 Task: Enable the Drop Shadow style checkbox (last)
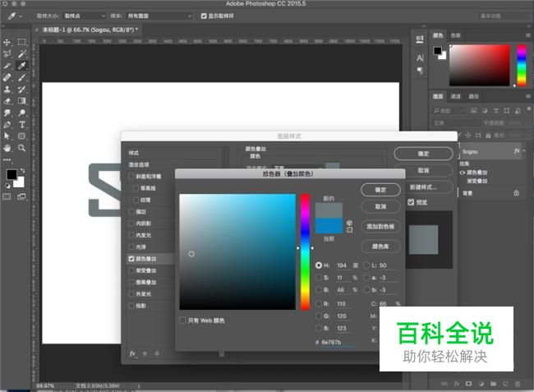[131, 306]
